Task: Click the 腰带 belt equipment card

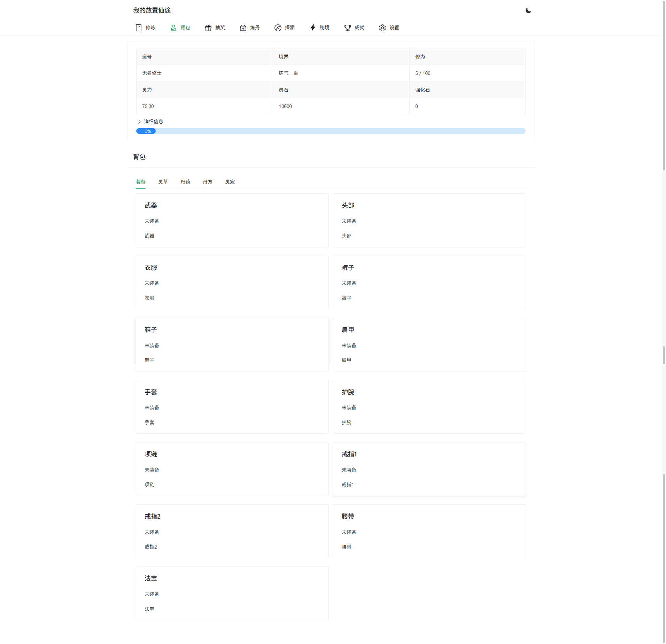Action: 429,531
